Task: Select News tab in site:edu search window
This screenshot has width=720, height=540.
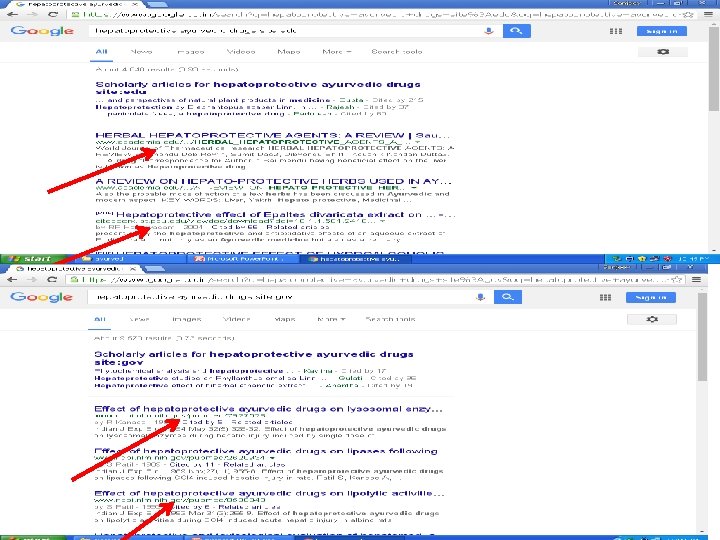Action: click(141, 52)
